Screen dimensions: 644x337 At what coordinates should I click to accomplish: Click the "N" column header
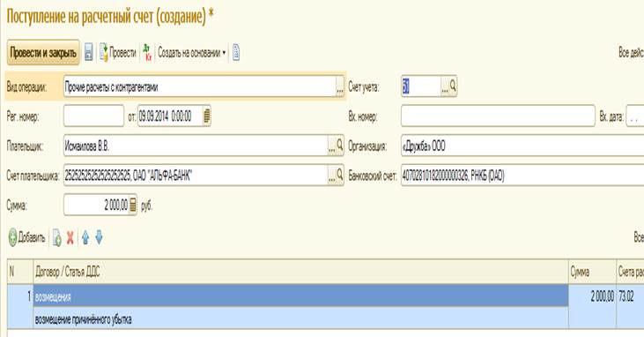click(x=19, y=272)
